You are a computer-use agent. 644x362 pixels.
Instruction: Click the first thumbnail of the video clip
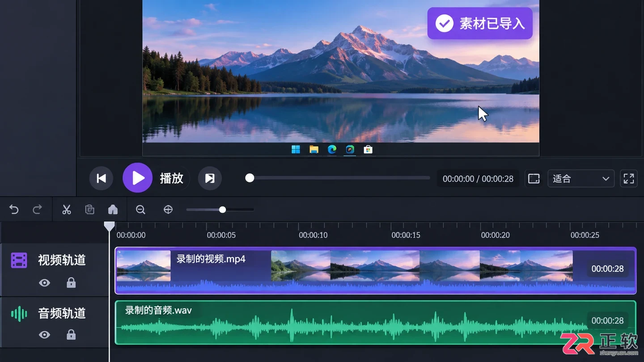point(144,266)
